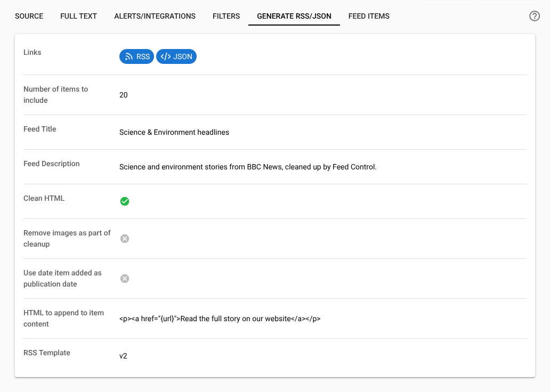View the Feed Items tab
This screenshot has width=550, height=392.
369,16
